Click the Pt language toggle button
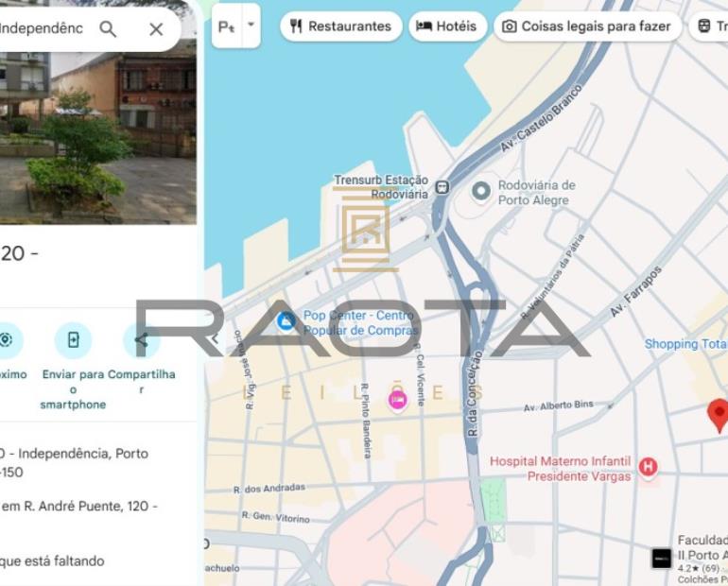This screenshot has height=586, width=728. click(226, 26)
